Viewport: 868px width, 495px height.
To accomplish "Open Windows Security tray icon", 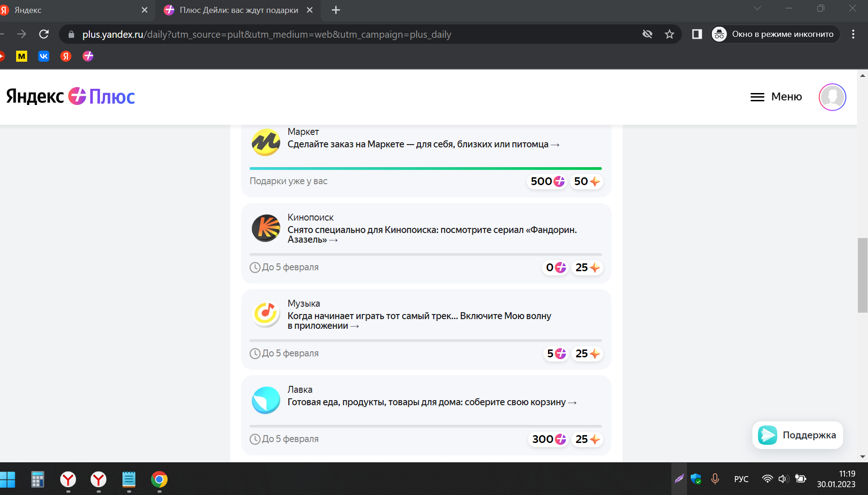I will (696, 479).
